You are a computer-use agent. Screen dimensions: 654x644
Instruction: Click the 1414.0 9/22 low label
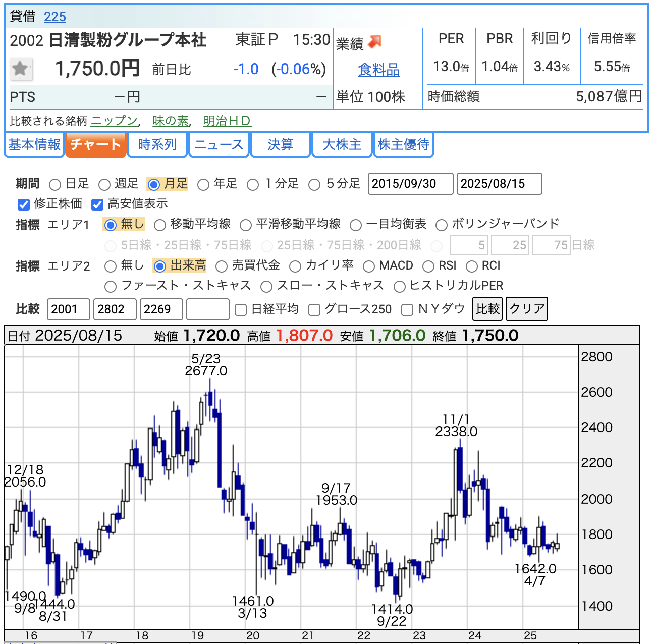tap(392, 615)
